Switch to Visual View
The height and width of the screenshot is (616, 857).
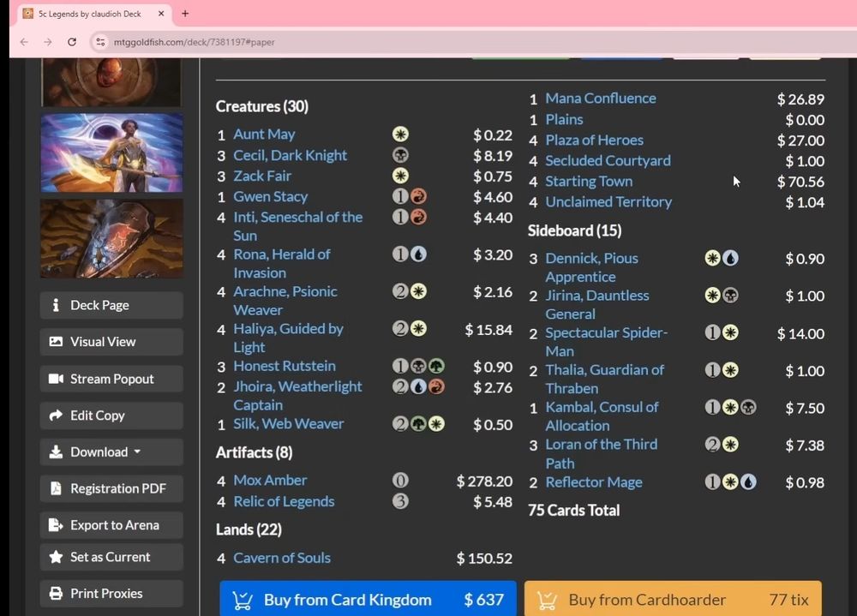click(111, 342)
